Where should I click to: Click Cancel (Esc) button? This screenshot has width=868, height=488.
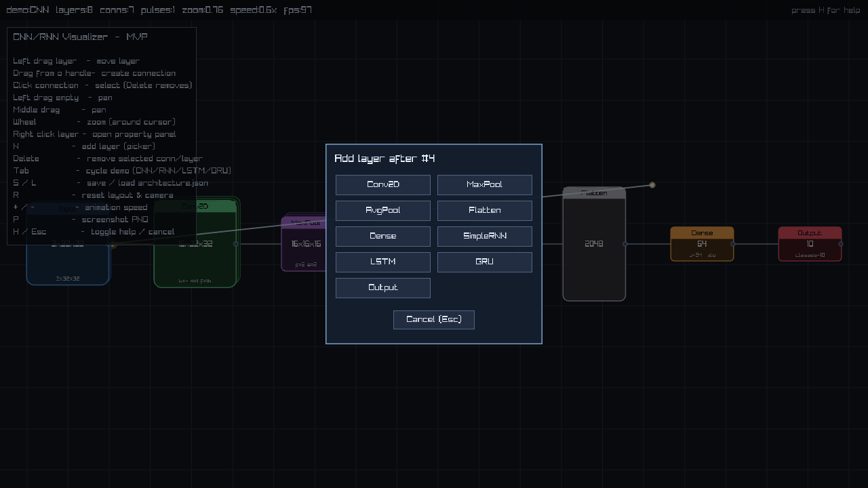pyautogui.click(x=434, y=320)
